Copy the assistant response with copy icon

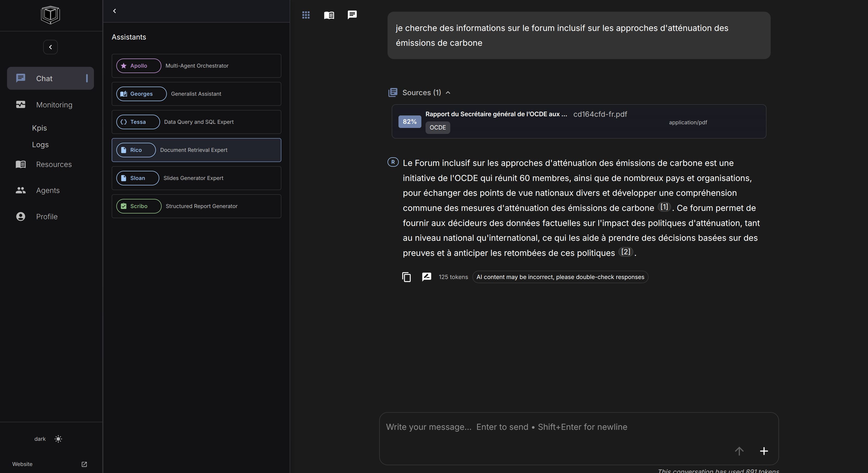(x=406, y=277)
